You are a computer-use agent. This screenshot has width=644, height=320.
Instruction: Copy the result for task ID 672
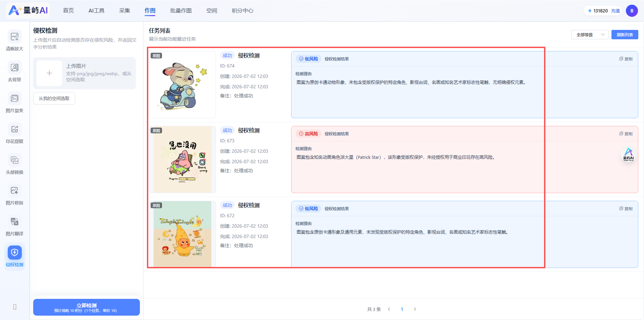coord(626,209)
